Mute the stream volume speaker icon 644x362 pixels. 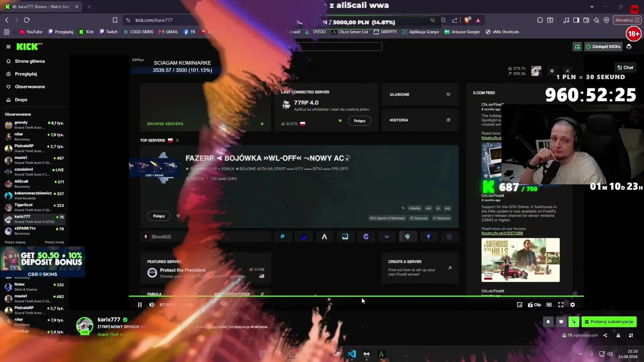point(152,305)
